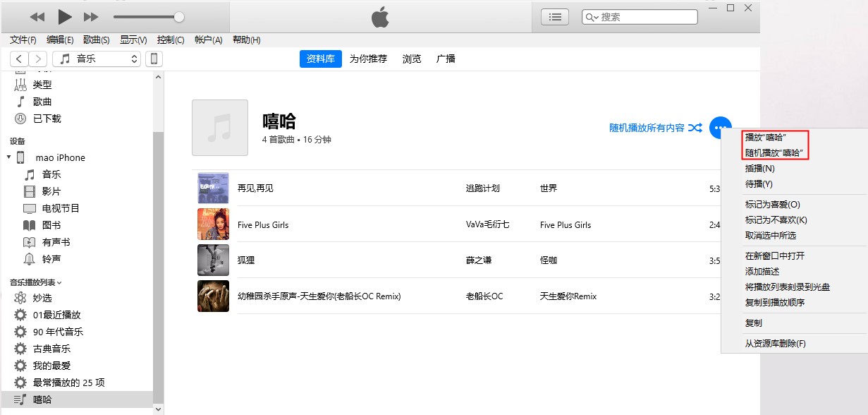Open the 帐户(A) menu
Viewport: 868px width, 415px height.
208,40
